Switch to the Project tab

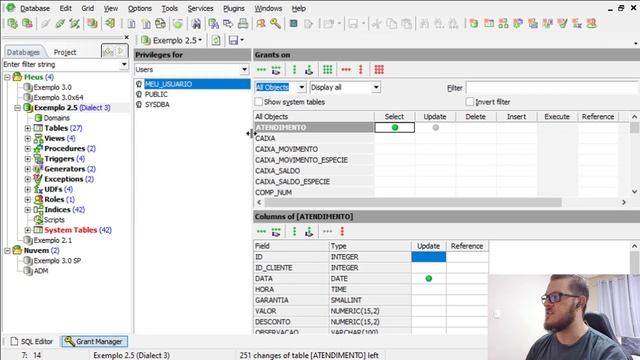[65, 52]
